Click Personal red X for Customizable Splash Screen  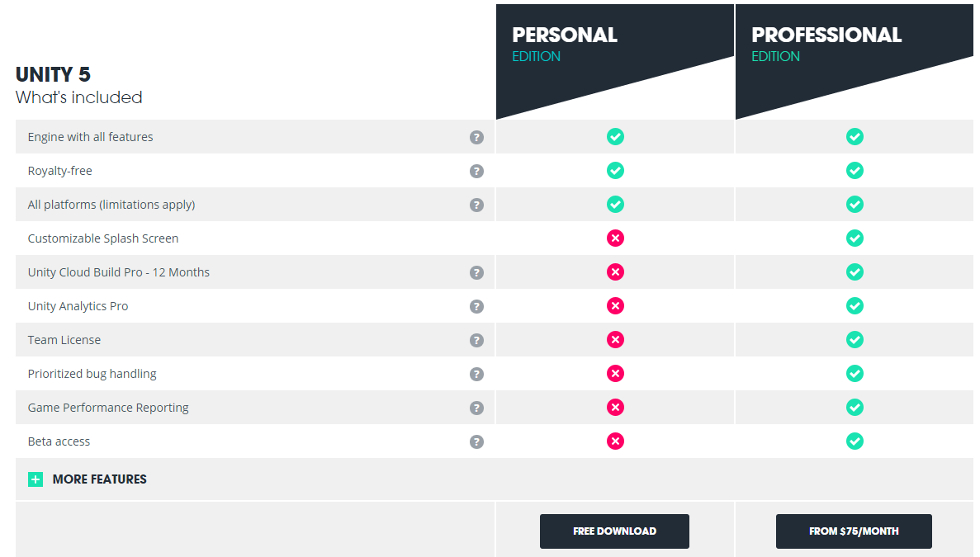pyautogui.click(x=616, y=238)
